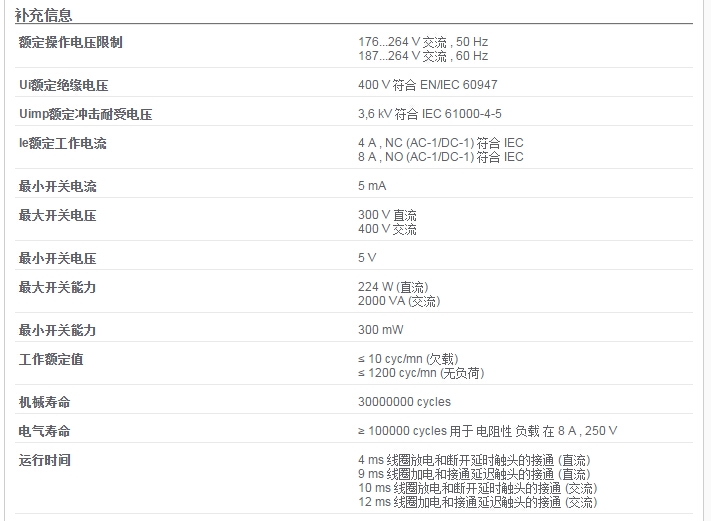Select the 额定操作电压限制 label
This screenshot has width=711, height=521.
71,42
